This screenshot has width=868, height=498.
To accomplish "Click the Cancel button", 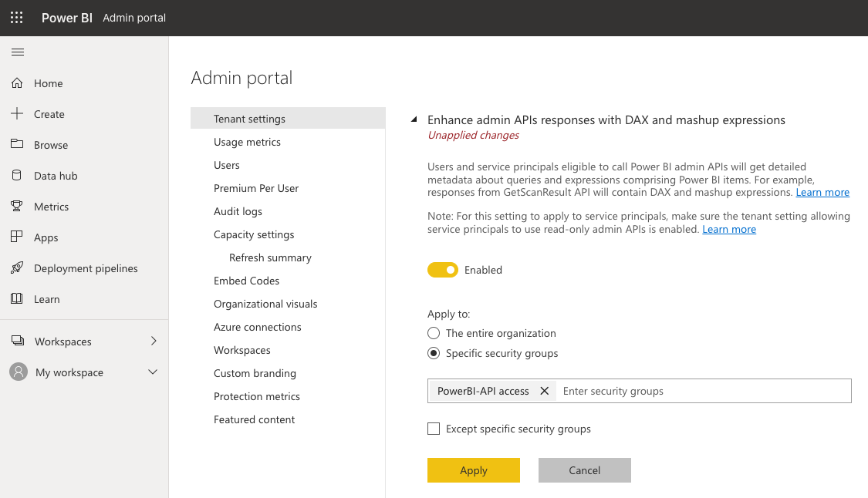I will click(584, 470).
